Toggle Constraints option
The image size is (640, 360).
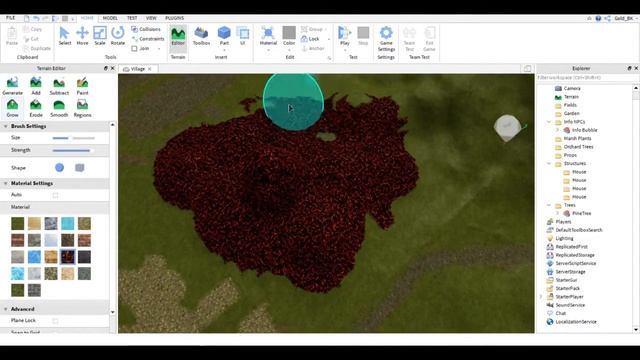148,39
